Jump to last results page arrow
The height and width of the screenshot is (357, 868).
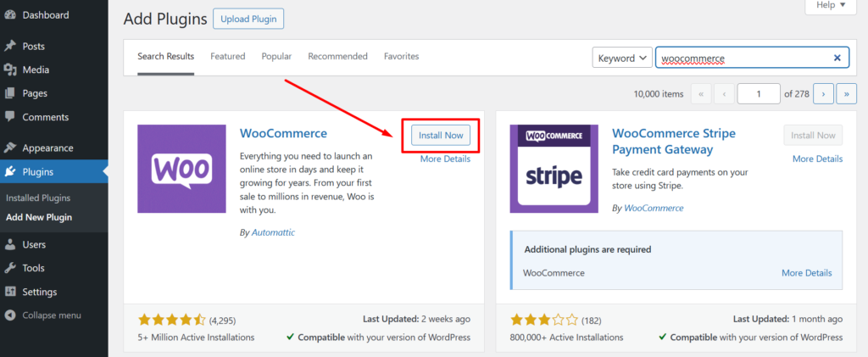847,94
